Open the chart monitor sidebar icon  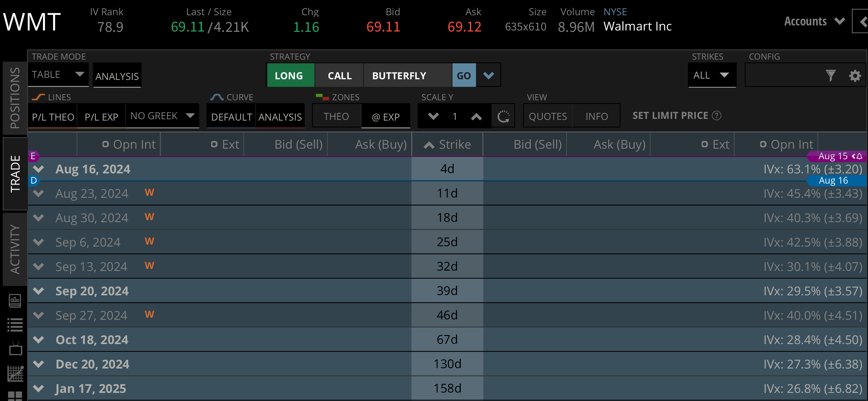pos(15,300)
